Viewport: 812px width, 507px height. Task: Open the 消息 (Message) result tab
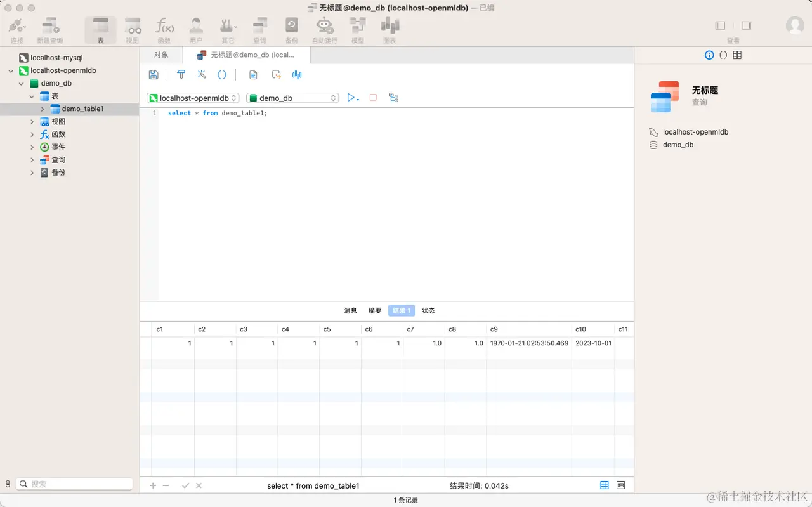pyautogui.click(x=350, y=311)
